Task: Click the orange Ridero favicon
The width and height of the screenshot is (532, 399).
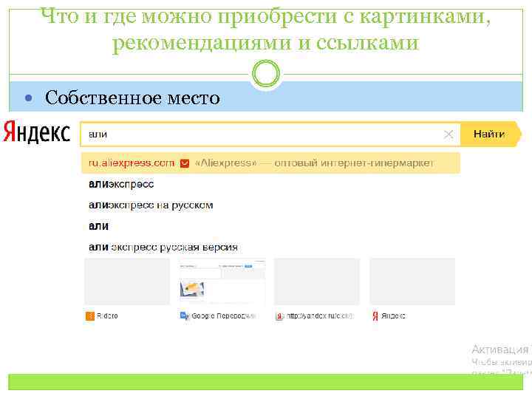Action: point(90,316)
